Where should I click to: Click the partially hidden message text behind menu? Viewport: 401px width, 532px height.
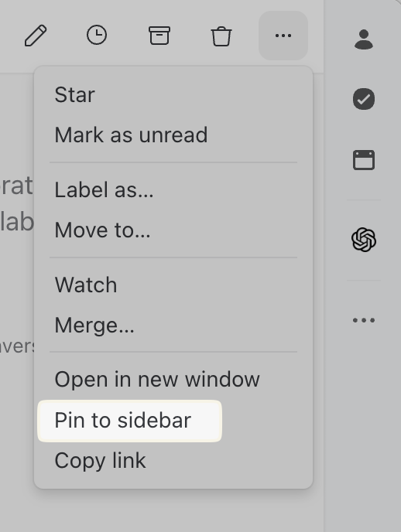click(16, 203)
